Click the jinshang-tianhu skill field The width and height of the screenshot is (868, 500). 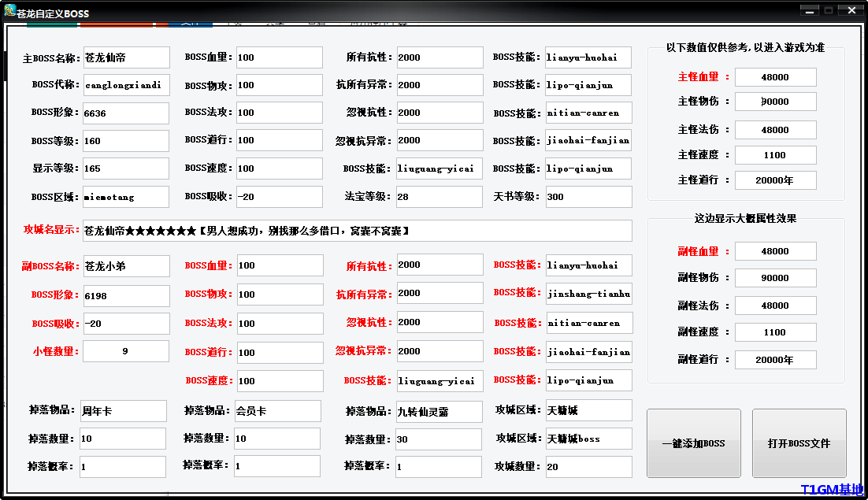(x=589, y=294)
